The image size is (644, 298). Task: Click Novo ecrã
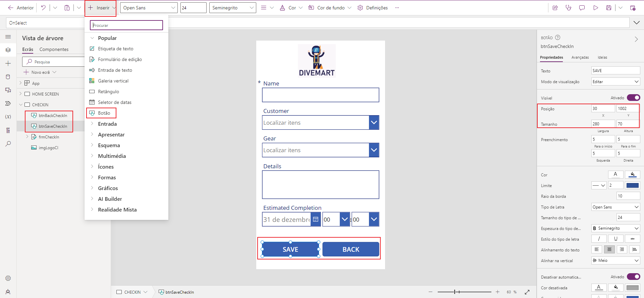click(40, 72)
